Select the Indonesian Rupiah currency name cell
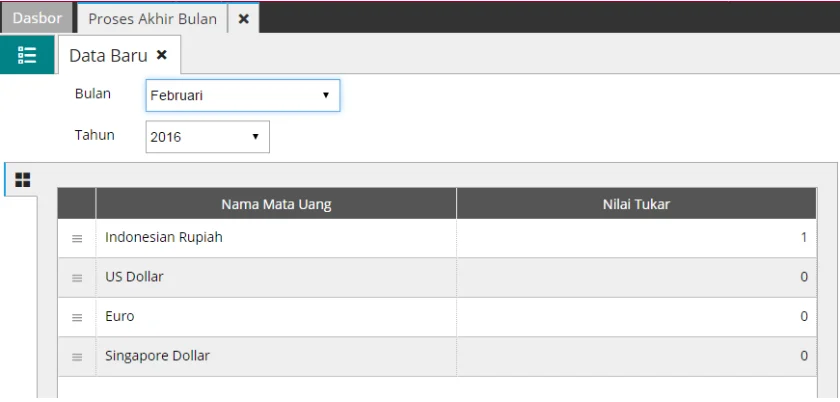 (x=276, y=238)
